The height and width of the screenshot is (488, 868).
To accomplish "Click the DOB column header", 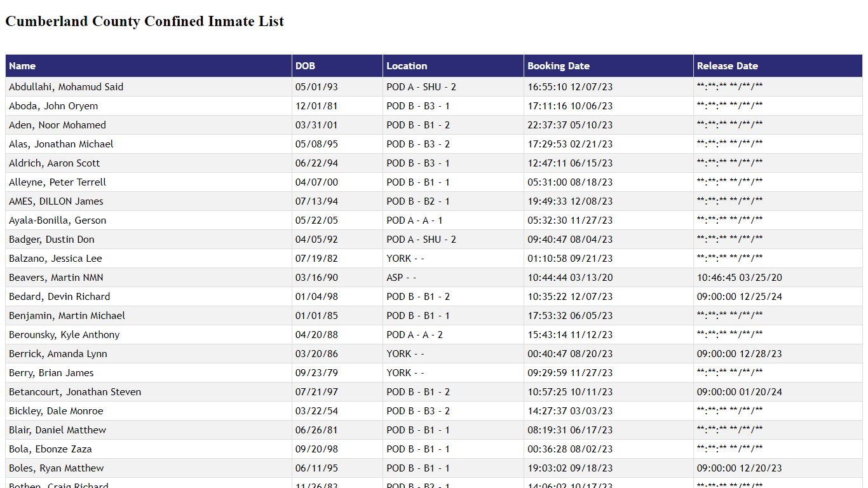I will click(337, 66).
